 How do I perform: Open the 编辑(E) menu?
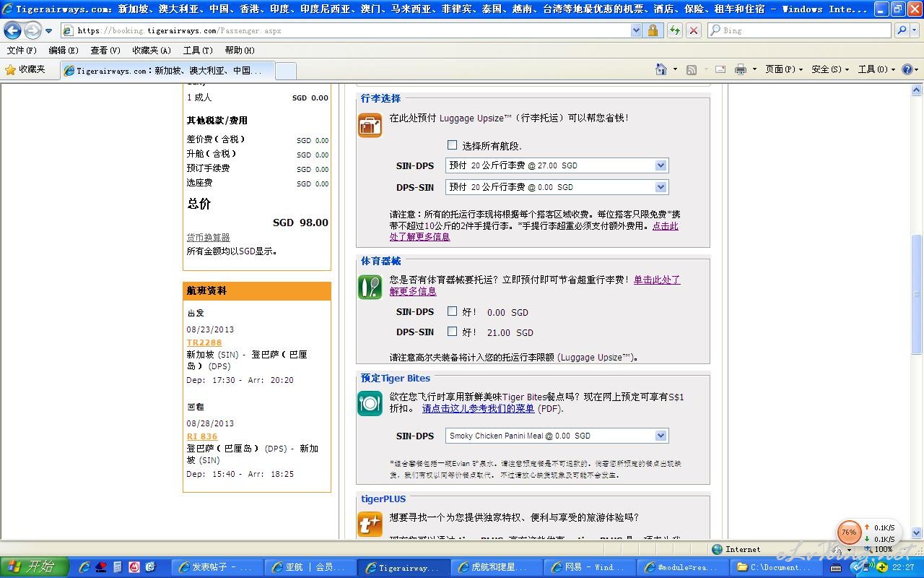[x=64, y=51]
